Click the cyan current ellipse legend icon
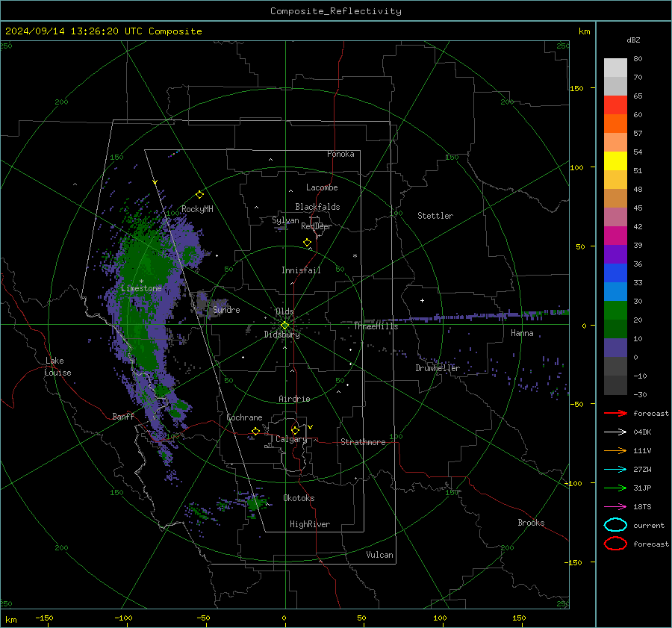 pos(615,525)
